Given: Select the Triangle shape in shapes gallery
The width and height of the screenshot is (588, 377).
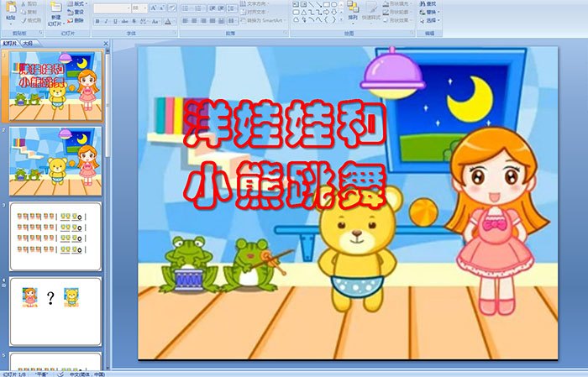Looking at the screenshot, I should coord(303,13).
